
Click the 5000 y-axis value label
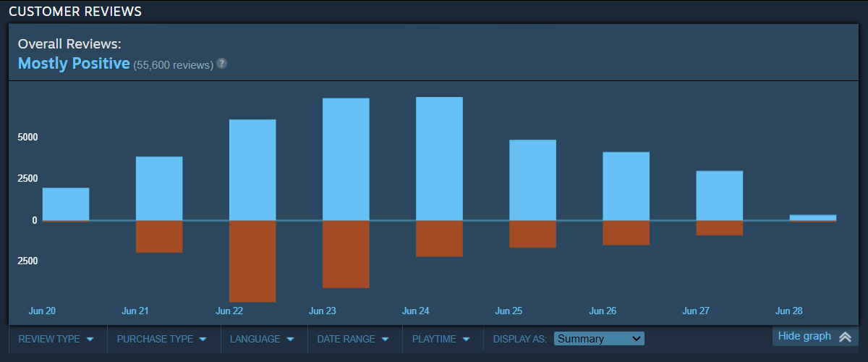(x=27, y=138)
